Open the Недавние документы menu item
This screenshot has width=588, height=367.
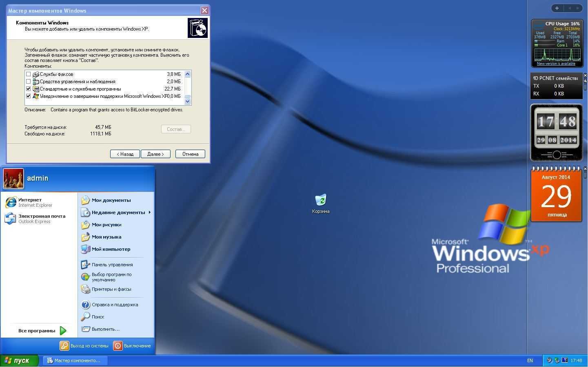(116, 212)
